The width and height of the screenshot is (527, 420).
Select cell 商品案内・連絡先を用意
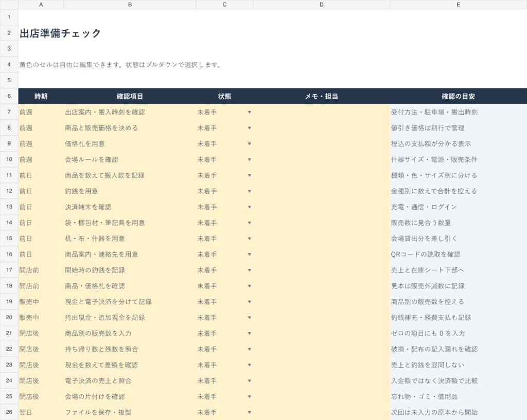(x=130, y=254)
